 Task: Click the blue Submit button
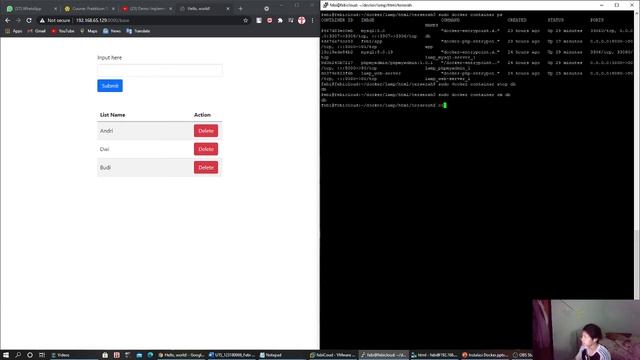pyautogui.click(x=110, y=86)
